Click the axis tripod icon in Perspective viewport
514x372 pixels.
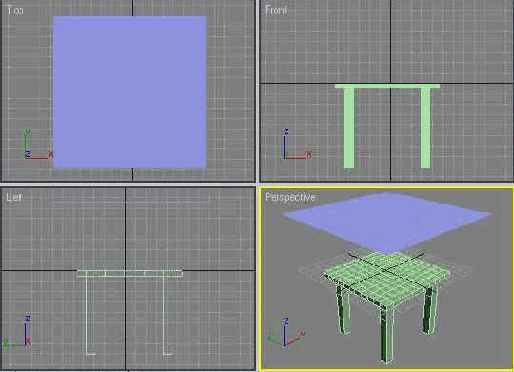[286, 332]
